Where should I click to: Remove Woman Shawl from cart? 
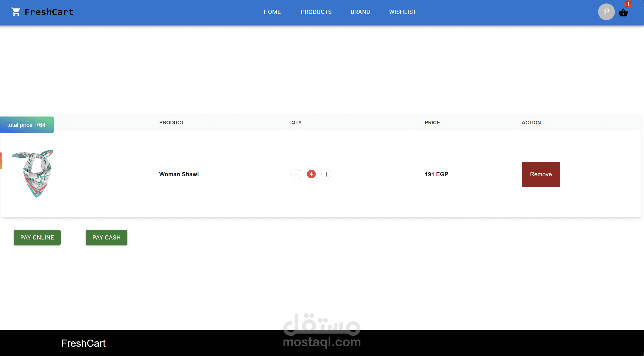(540, 174)
